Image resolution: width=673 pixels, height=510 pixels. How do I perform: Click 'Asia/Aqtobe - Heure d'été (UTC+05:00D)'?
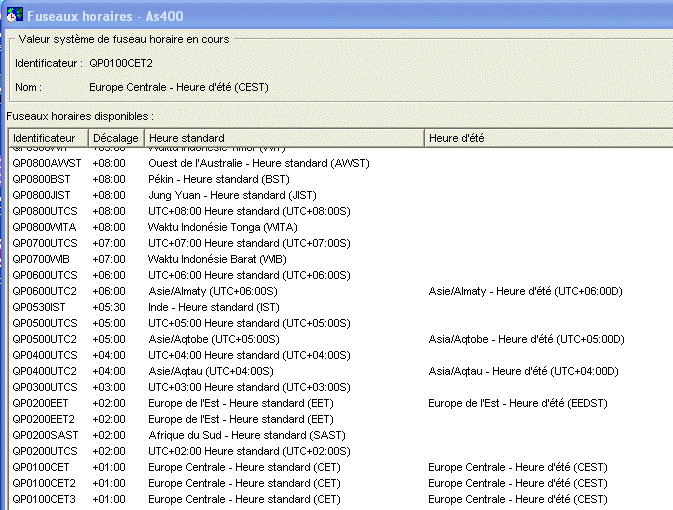526,339
